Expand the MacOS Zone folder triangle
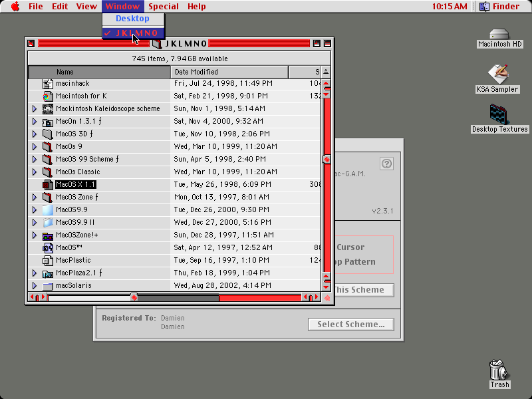532x399 pixels. (35, 197)
